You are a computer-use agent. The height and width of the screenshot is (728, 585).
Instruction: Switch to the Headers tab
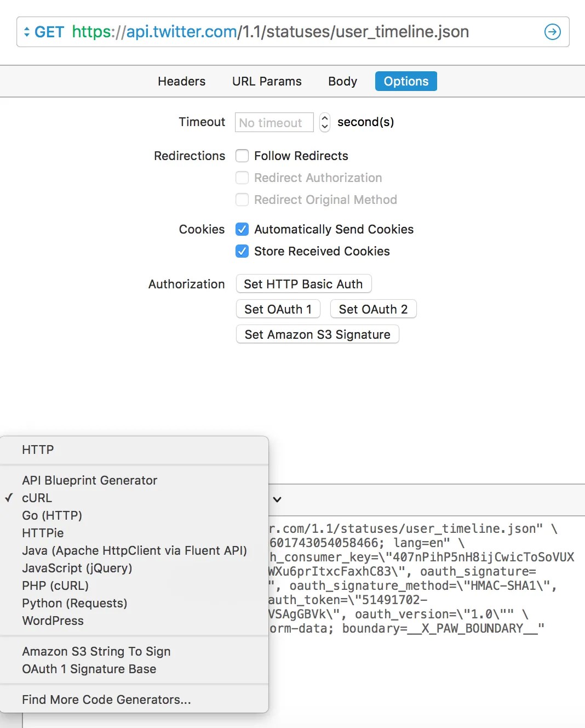(181, 81)
